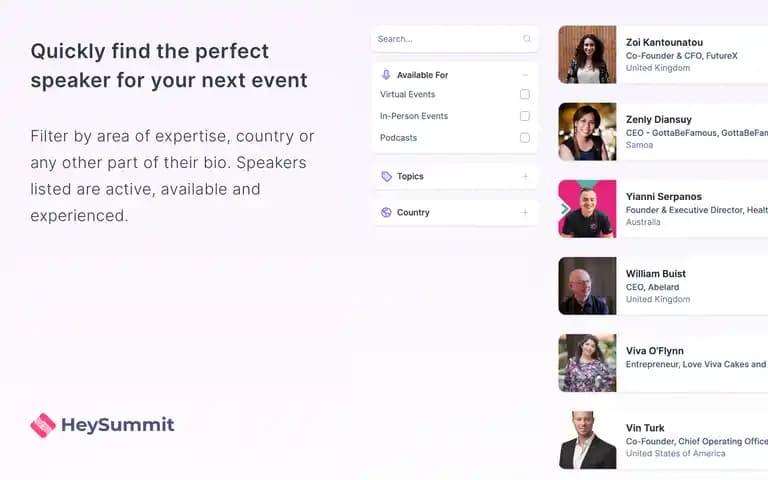Select Yianni Serpanos speaker name

[x=664, y=196]
